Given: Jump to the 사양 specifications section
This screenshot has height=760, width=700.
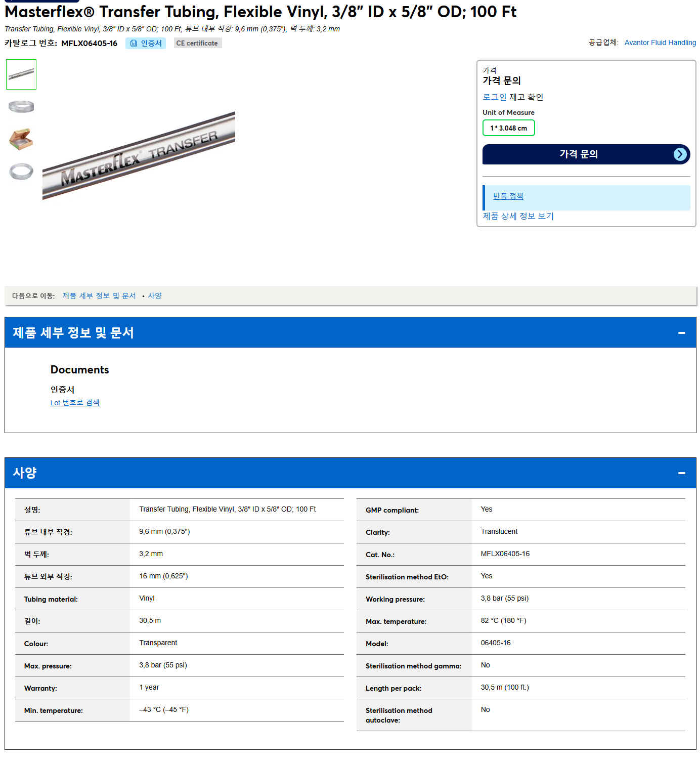Looking at the screenshot, I should tap(154, 296).
